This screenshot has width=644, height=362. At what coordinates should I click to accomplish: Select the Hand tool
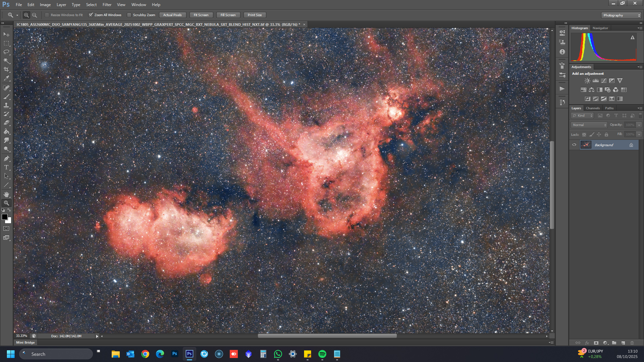pos(6,194)
